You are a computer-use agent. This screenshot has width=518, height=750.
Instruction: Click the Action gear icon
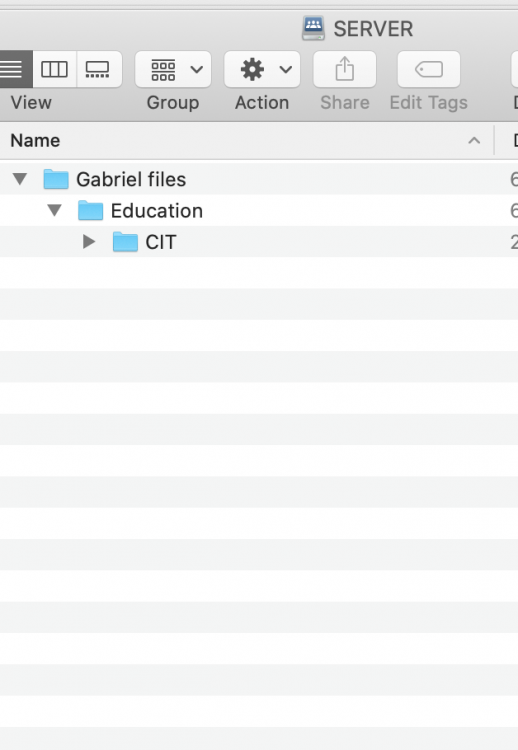252,70
